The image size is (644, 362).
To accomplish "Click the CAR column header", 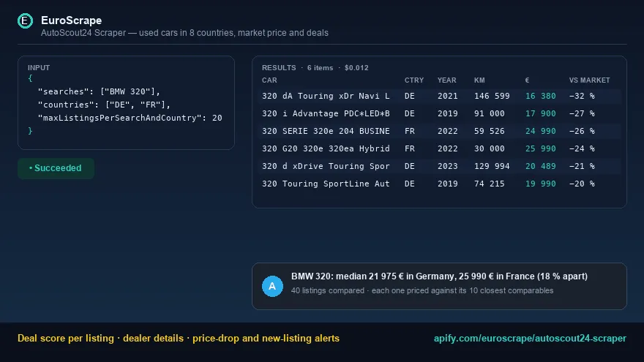I will [x=269, y=80].
